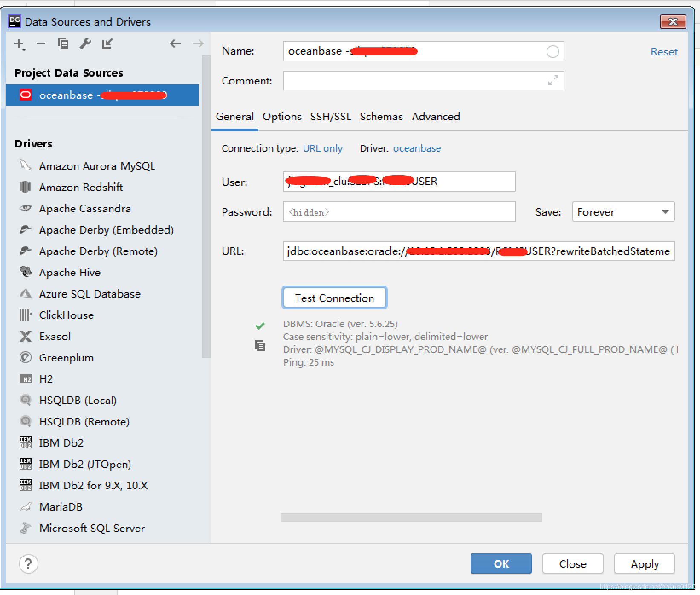
Task: Add a new data source with plus icon
Action: pyautogui.click(x=20, y=43)
